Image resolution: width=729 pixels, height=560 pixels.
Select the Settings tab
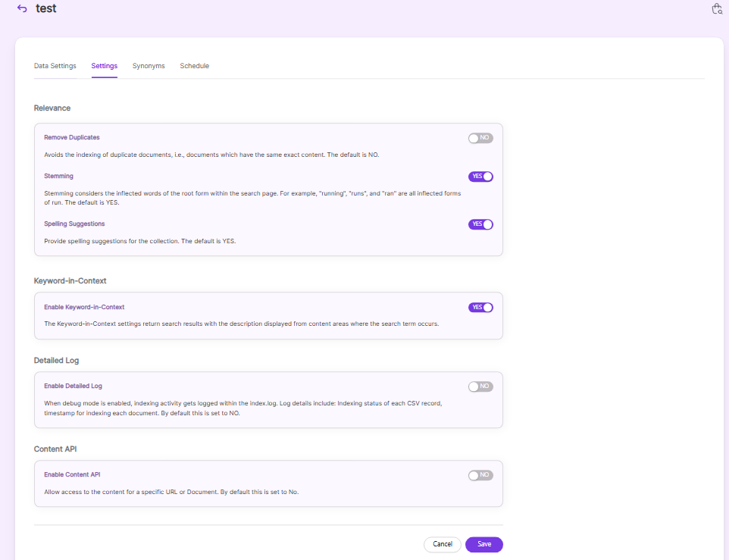click(104, 66)
